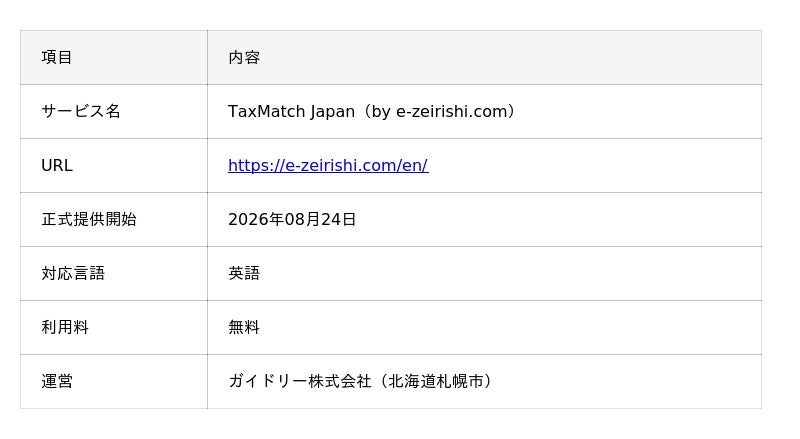Image resolution: width=800 pixels, height=439 pixels.
Task: Click the 内容 header cell
Action: (484, 57)
